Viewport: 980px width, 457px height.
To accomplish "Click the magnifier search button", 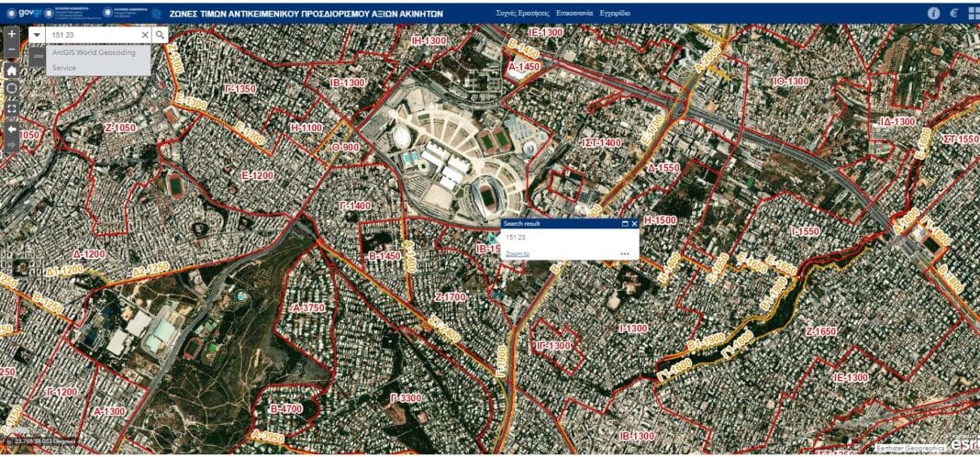I will [161, 34].
